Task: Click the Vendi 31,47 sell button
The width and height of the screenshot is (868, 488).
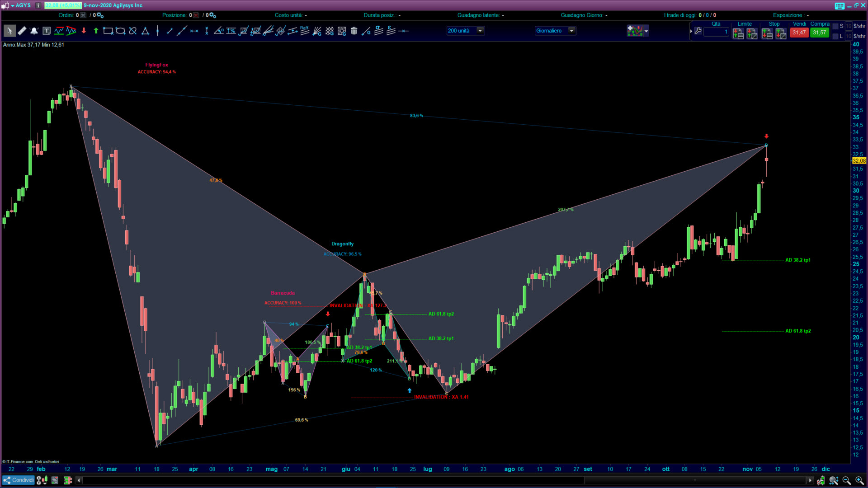Action: 799,33
